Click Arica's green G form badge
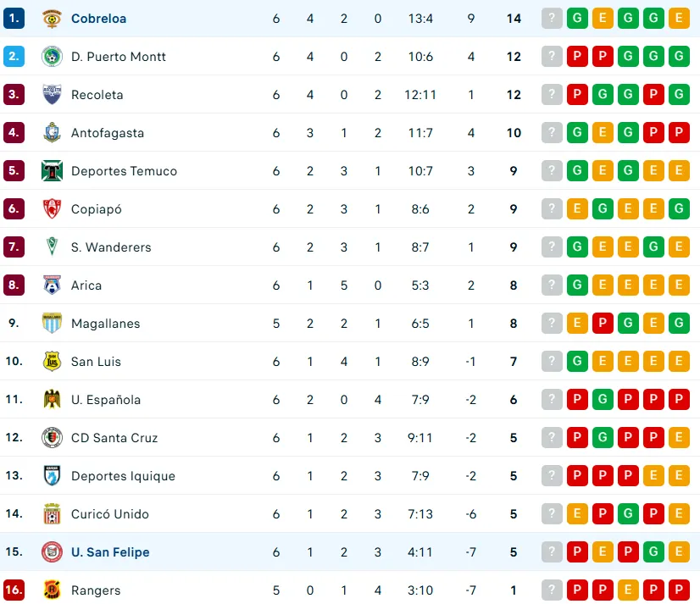Image resolution: width=700 pixels, height=604 pixels. 577,285
